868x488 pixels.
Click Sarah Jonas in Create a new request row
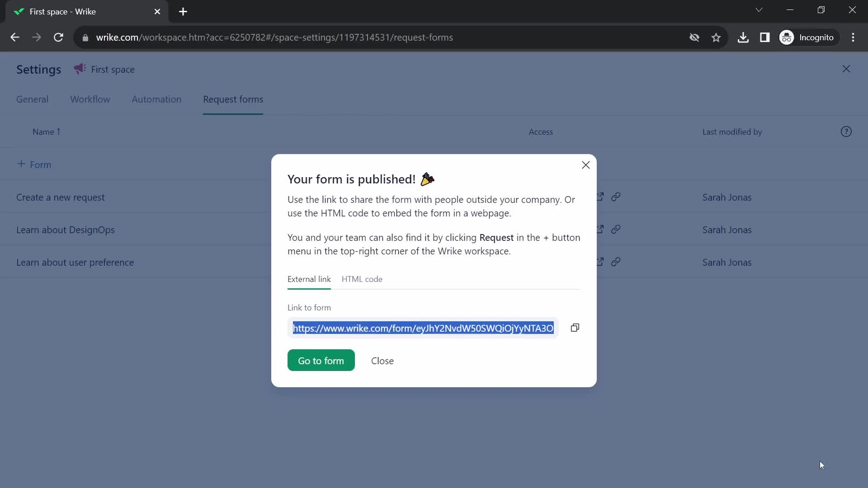(x=726, y=197)
